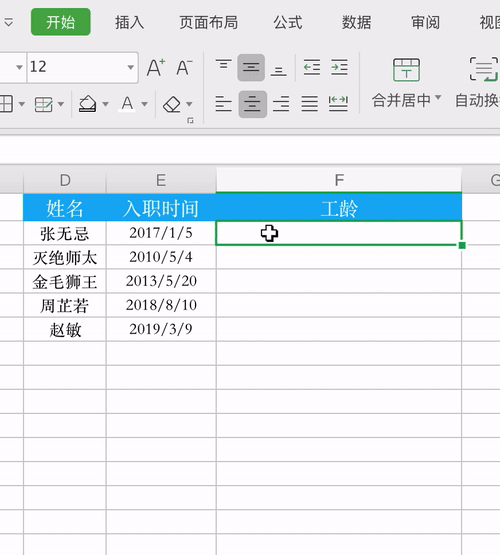This screenshot has height=555, width=500.
Task: Open the table style dropdown arrow
Action: point(61,104)
